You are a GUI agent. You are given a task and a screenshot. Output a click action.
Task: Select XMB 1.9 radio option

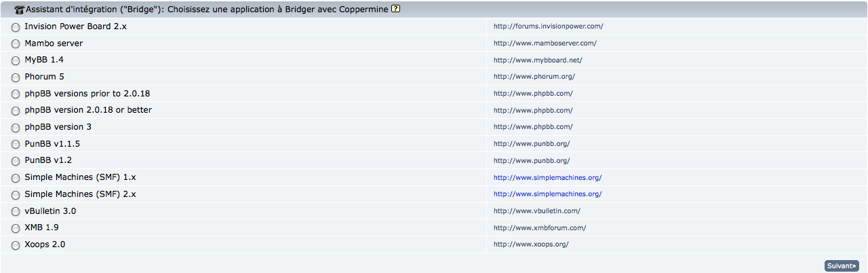click(x=16, y=228)
